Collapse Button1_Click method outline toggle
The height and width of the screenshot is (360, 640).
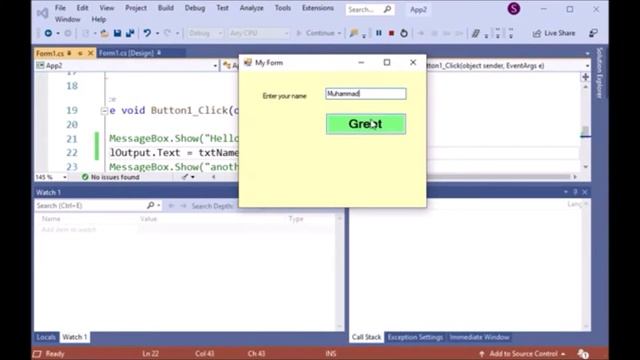[104, 110]
